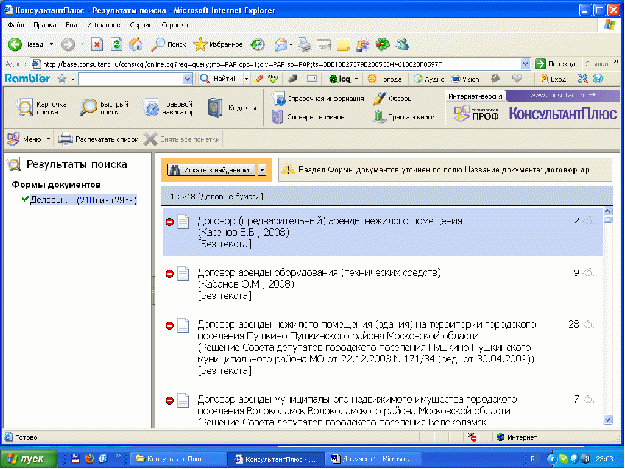Image resolution: width=625 pixels, height=469 pixels.
Task: Click the Home house icon
Action: click(136, 44)
